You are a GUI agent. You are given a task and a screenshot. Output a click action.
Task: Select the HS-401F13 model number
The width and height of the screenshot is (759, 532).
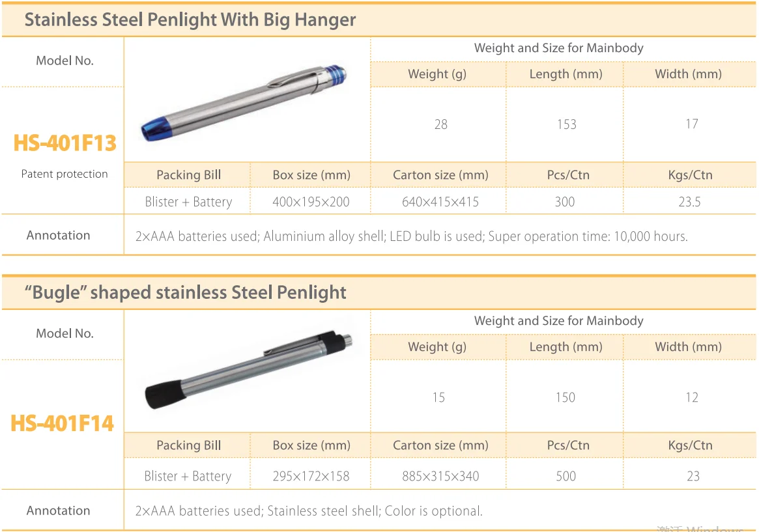[x=64, y=143]
